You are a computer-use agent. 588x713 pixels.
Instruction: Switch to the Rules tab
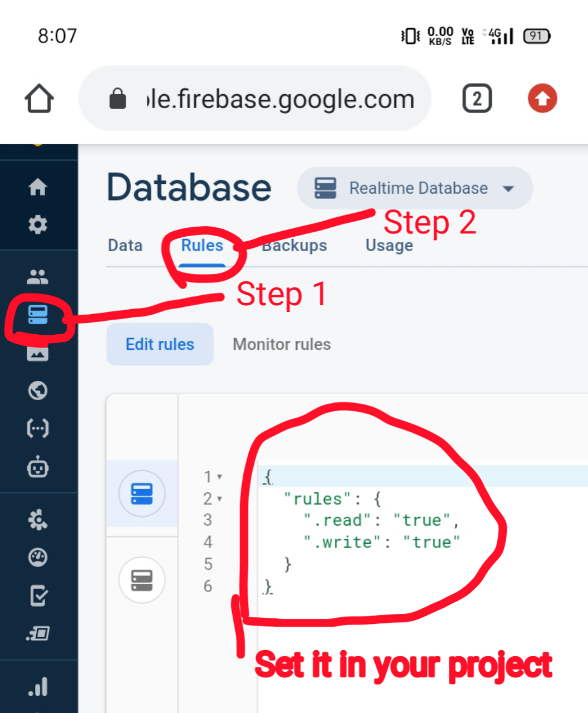pyautogui.click(x=202, y=246)
